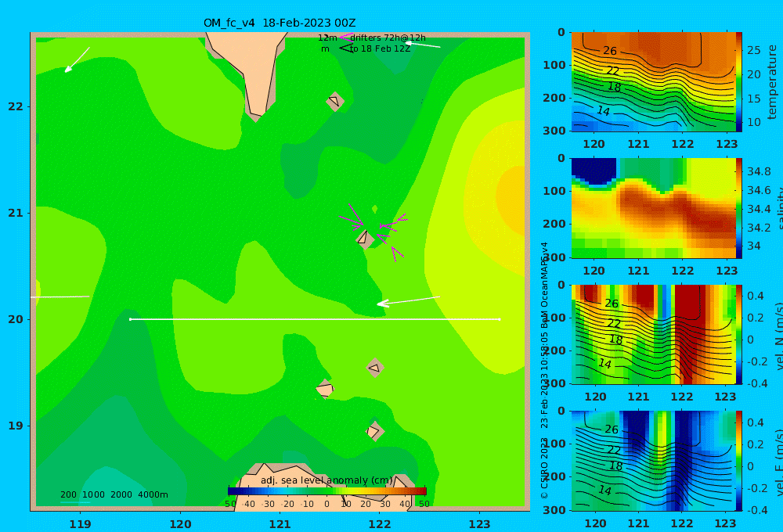
Task: Click the 'BoM OceanMAPS v4' vertical text
Action: pos(544,285)
